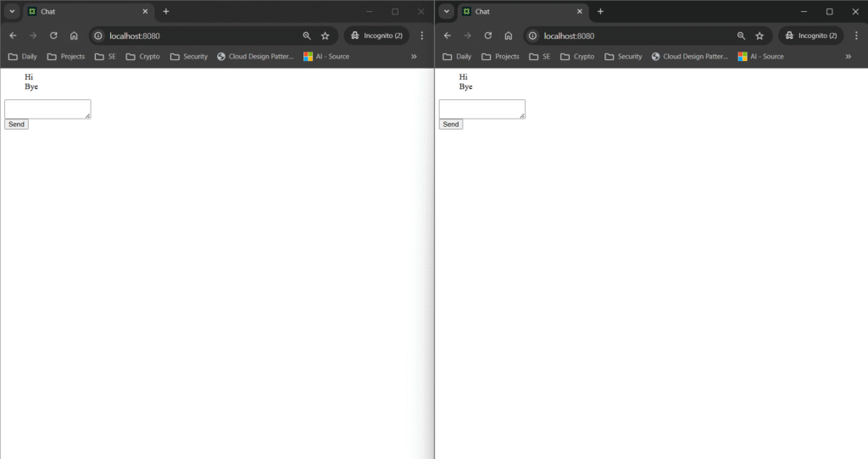
Task: Open a new tab in right window
Action: [600, 11]
